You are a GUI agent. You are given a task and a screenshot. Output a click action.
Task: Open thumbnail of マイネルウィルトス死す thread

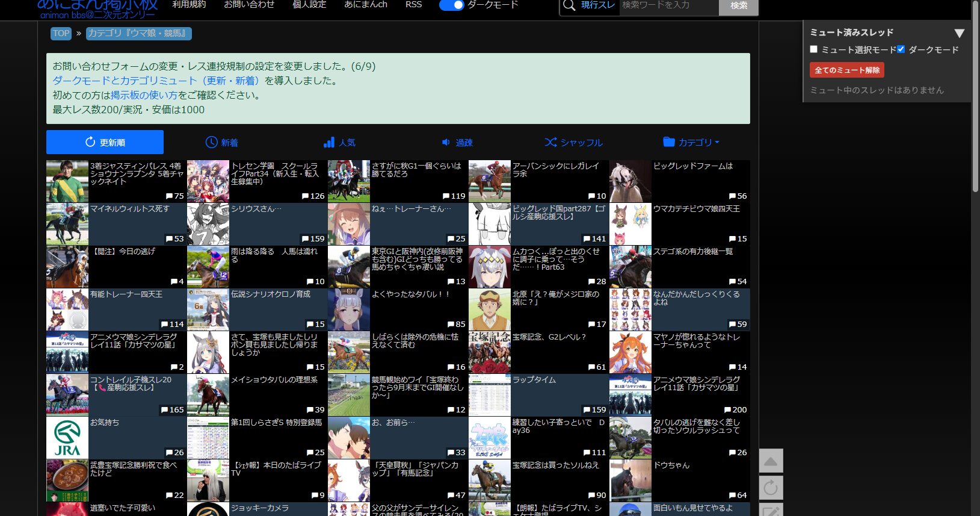coord(67,224)
